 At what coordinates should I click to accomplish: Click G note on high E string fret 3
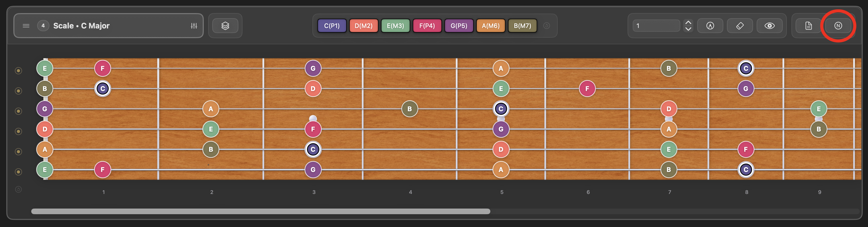click(x=313, y=68)
